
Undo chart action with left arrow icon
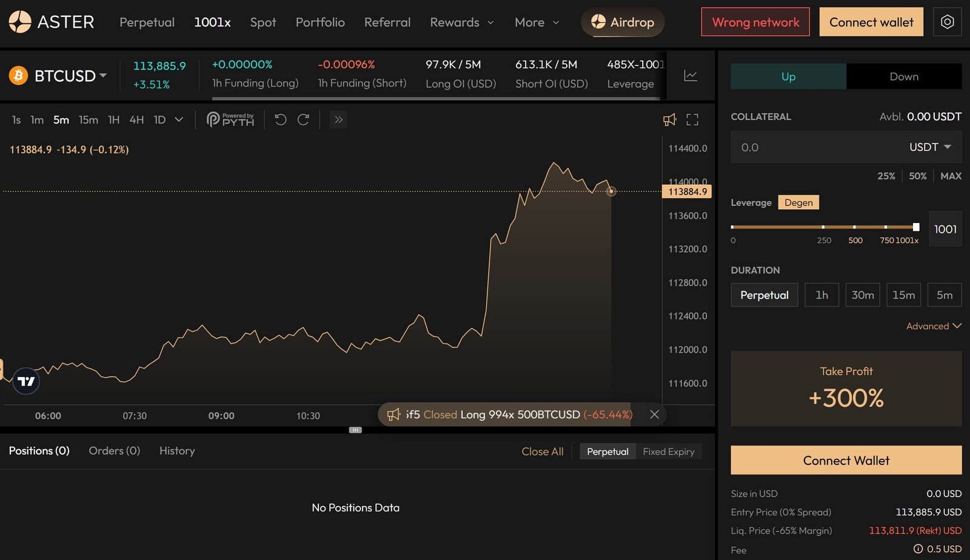279,119
